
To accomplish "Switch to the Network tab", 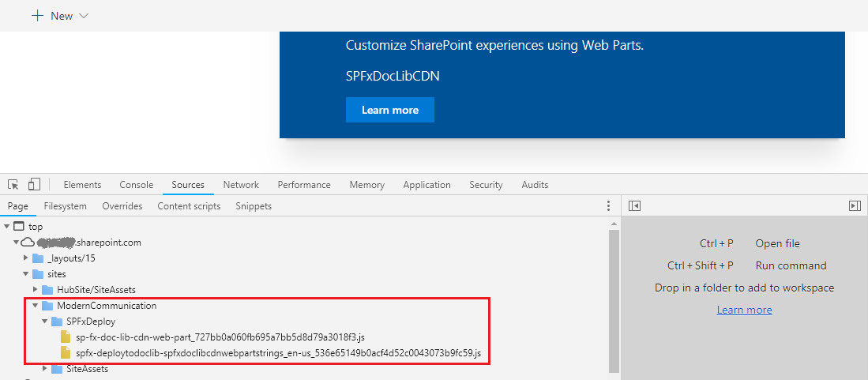I will pyautogui.click(x=241, y=185).
